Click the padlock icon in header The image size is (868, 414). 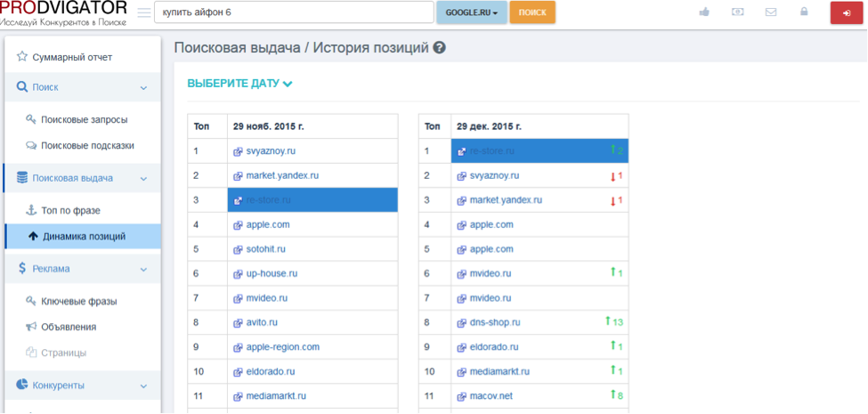click(x=804, y=12)
